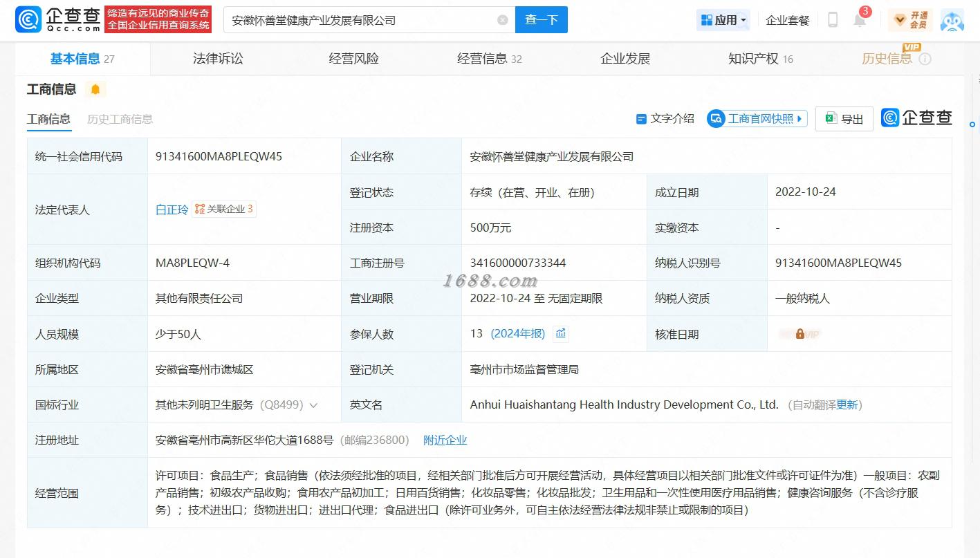Viewport: 980px width, 558px height.
Task: Click the info icon beside 历史信息
Action: 925,59
